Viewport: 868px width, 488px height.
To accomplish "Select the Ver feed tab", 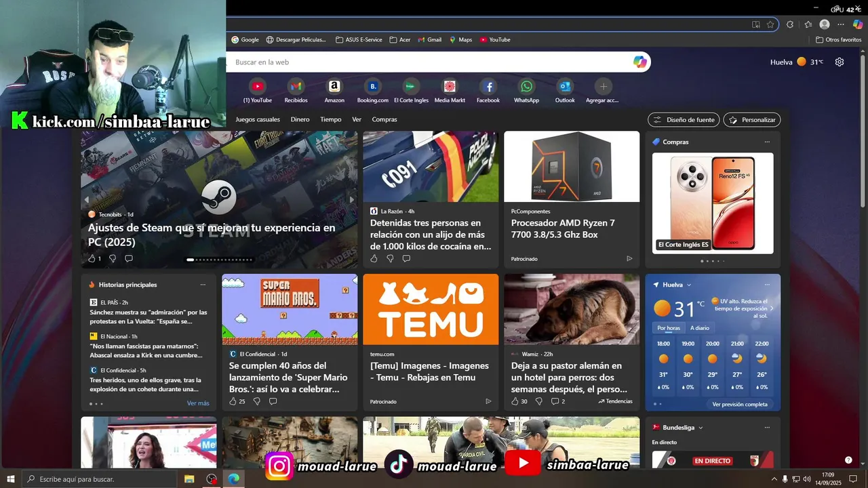I will click(357, 119).
